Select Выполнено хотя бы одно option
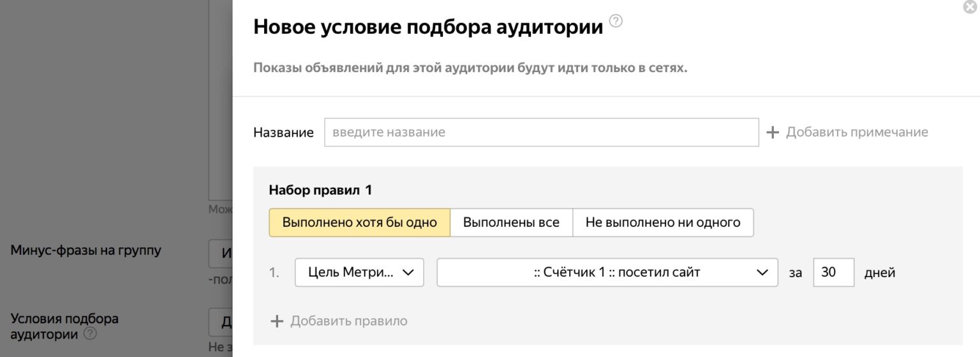 pyautogui.click(x=359, y=222)
